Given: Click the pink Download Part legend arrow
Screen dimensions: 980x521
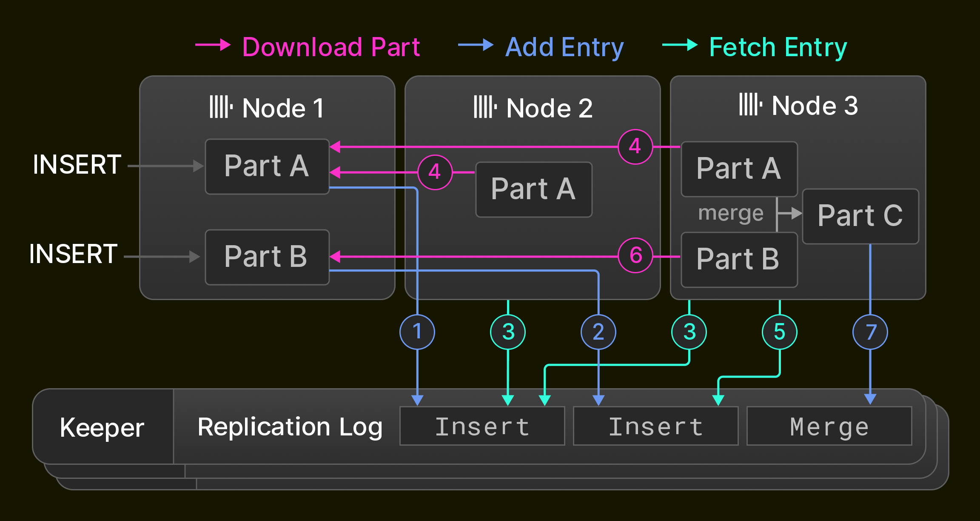Looking at the screenshot, I should (x=213, y=45).
